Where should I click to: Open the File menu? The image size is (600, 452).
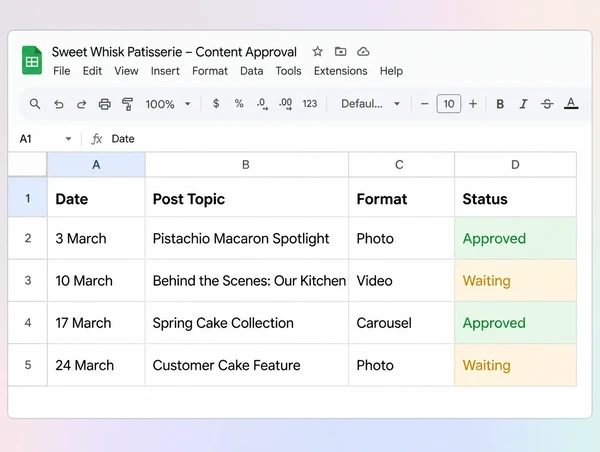(62, 71)
